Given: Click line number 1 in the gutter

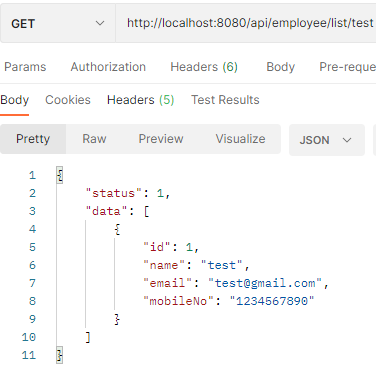Looking at the screenshot, I should pos(32,175).
